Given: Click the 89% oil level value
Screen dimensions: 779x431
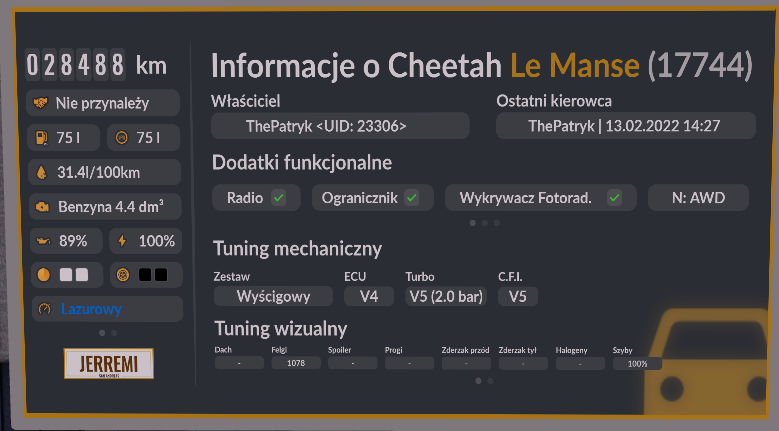Looking at the screenshot, I should click(73, 241).
